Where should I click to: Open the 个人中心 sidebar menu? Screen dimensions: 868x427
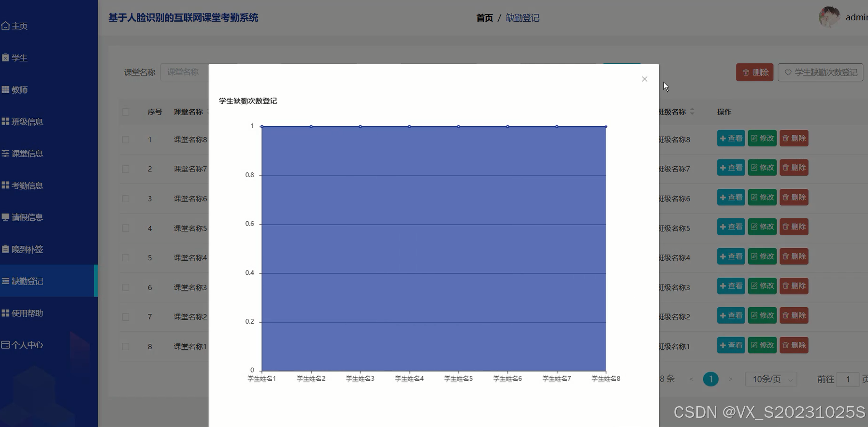48,345
